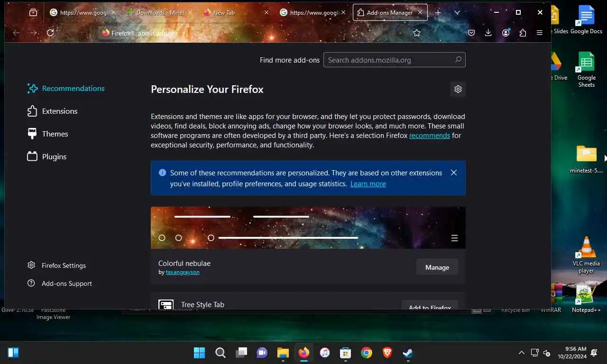This screenshot has height=364, width=607.
Task: Launch Brave browser from taskbar
Action: [x=387, y=353]
